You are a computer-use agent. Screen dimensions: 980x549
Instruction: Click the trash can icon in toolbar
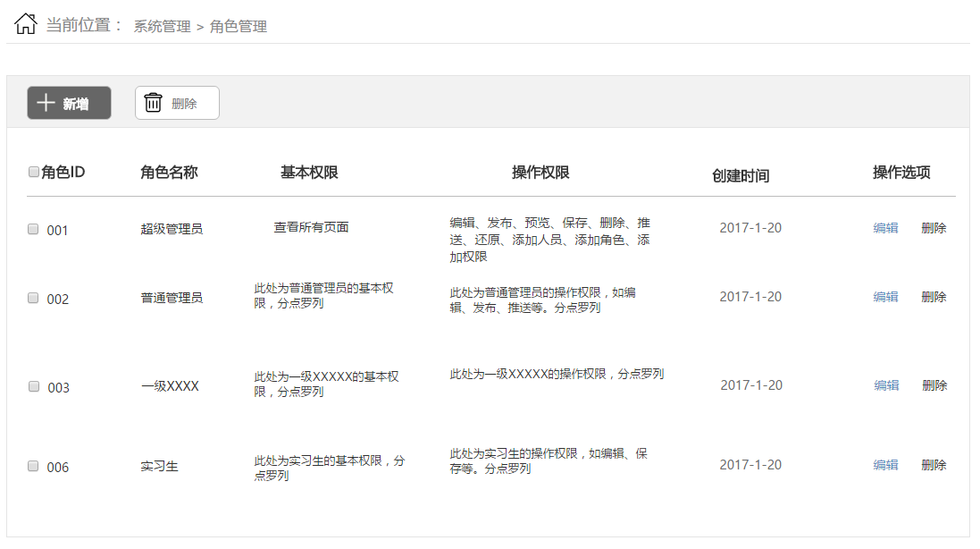pyautogui.click(x=153, y=102)
